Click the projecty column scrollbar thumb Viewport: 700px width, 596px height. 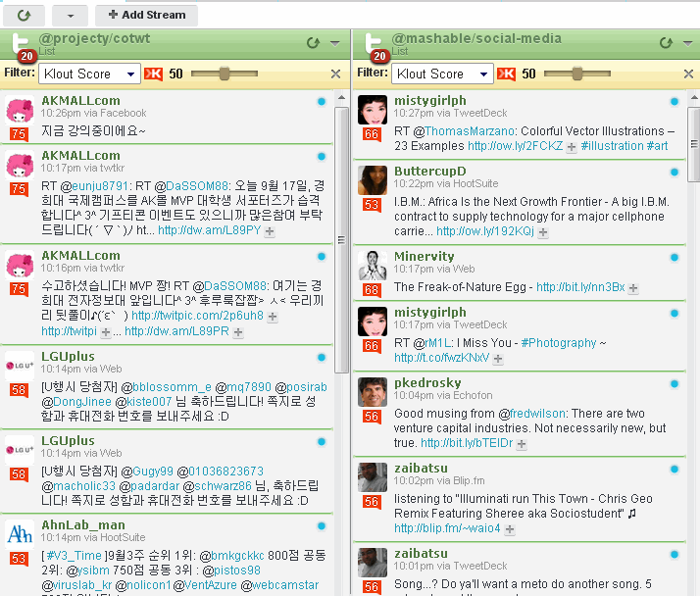point(341,240)
